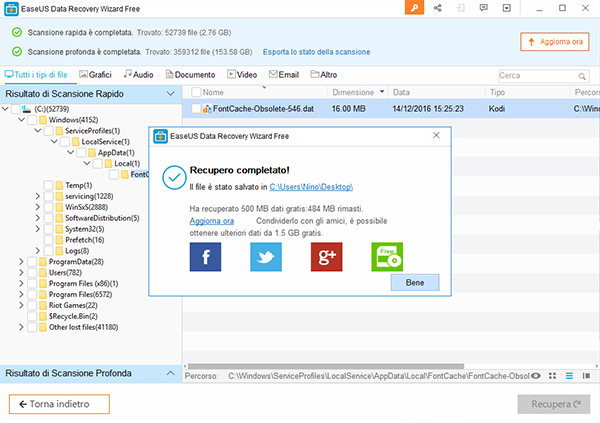600x423 pixels.
Task: Select the Prefetch(16) tree item
Action: pyautogui.click(x=84, y=240)
